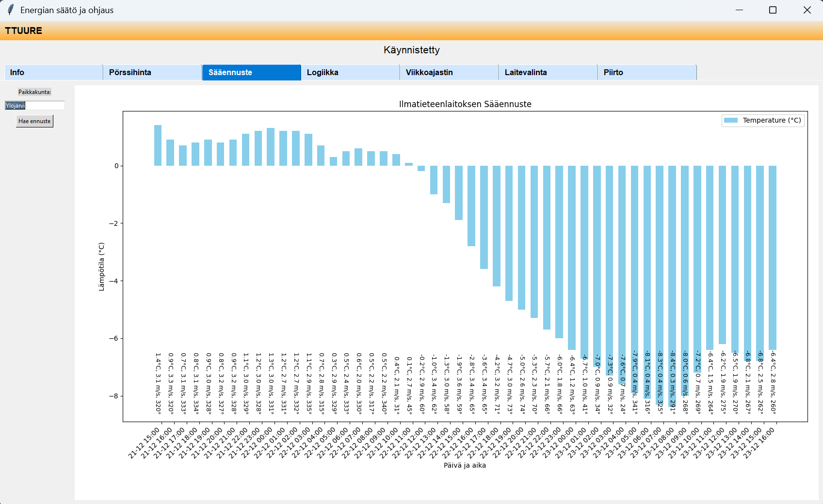
Task: Open the Logiikka tab
Action: click(350, 72)
